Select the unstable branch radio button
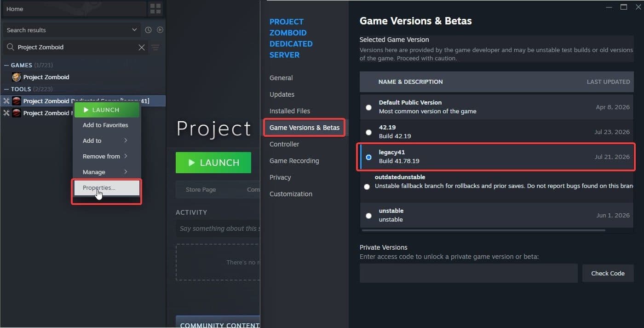The image size is (644, 328). point(368,216)
